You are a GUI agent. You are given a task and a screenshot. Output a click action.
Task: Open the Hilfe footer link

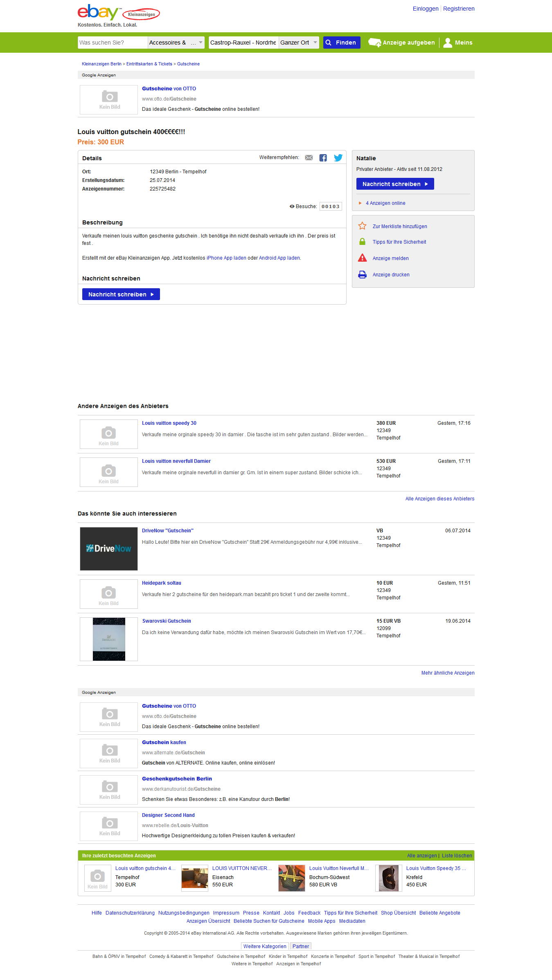point(97,913)
